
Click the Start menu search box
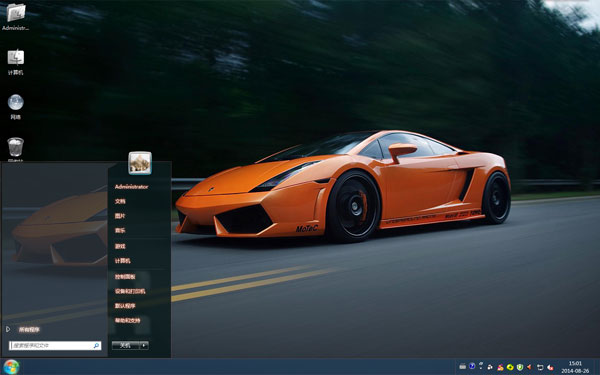point(55,346)
